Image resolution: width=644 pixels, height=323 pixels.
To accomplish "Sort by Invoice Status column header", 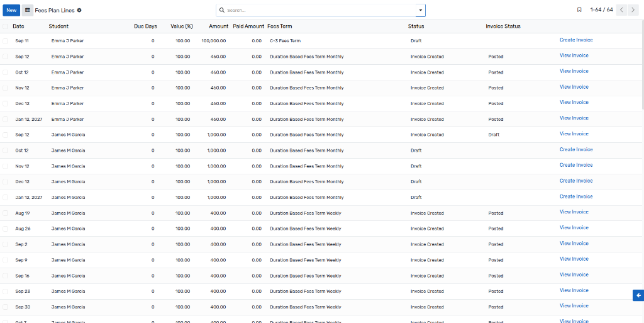I will (x=502, y=26).
